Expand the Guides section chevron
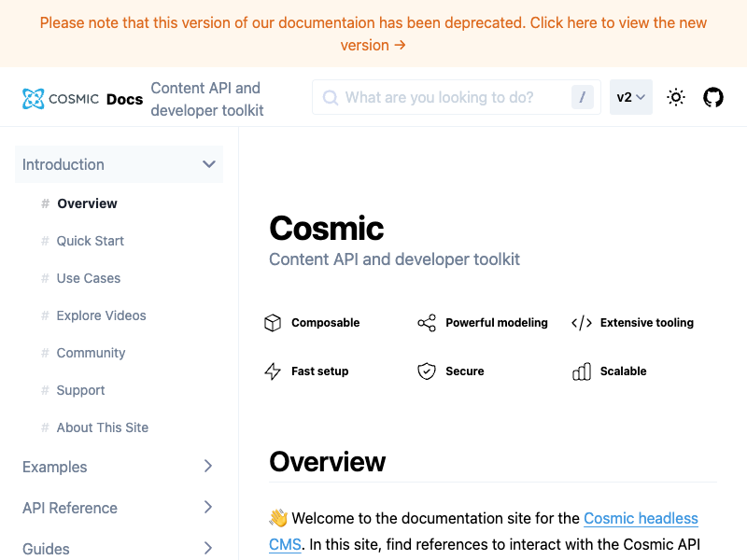This screenshot has width=747, height=560. pyautogui.click(x=207, y=548)
